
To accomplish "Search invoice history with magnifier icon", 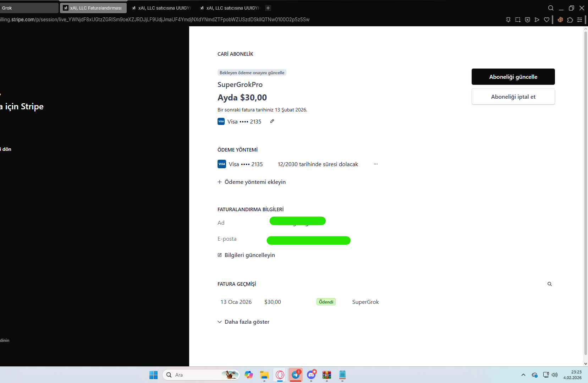I will click(550, 284).
